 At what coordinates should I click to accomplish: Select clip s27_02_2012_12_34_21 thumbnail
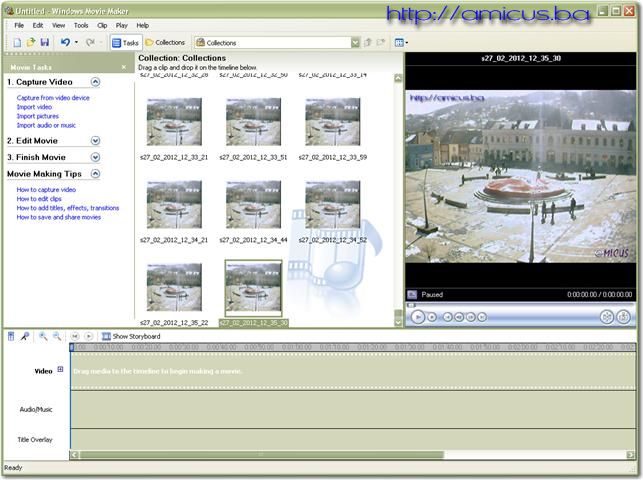point(174,204)
